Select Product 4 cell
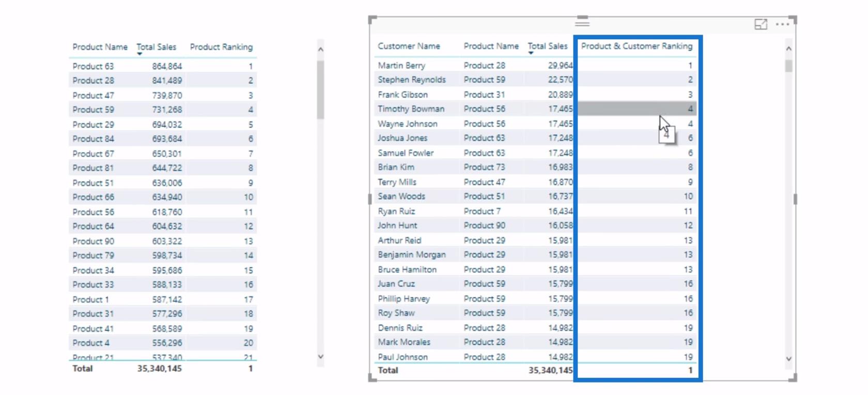Viewport: 868px width, 395px height. [x=91, y=343]
